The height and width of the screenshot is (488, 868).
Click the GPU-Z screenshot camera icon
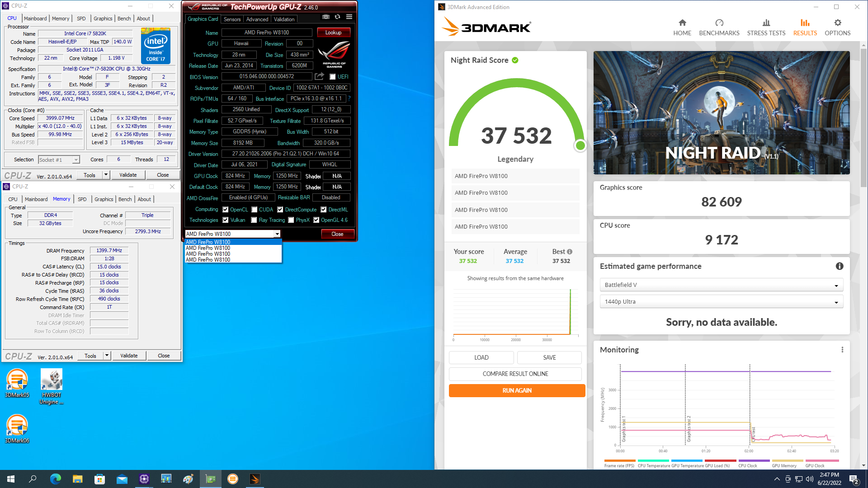pyautogui.click(x=325, y=17)
